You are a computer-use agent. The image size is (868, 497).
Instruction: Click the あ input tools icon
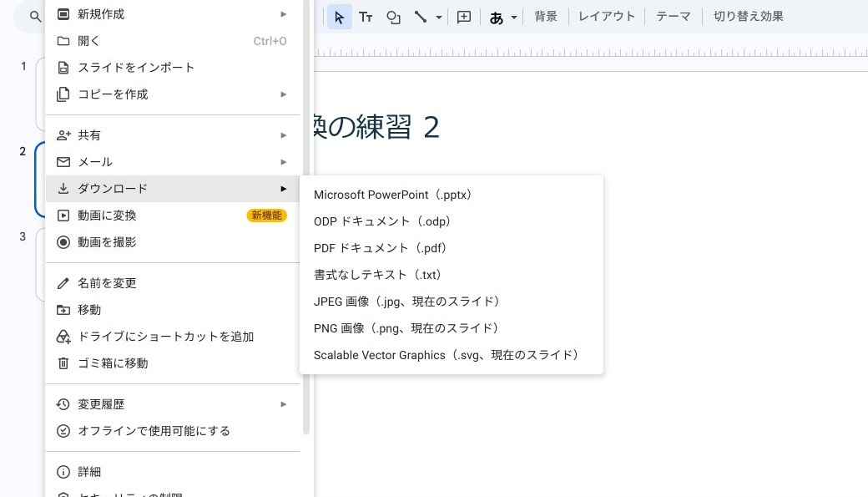(x=496, y=18)
